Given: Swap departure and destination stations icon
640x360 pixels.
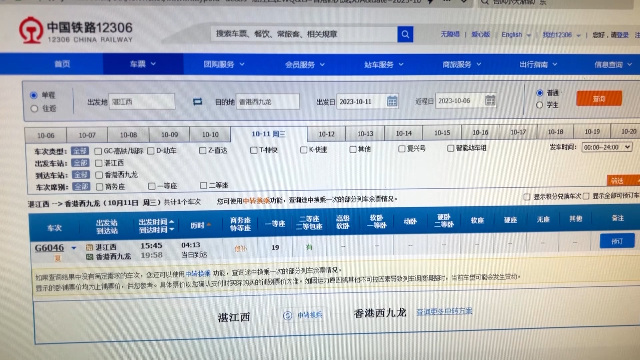Looking at the screenshot, I should tap(198, 101).
